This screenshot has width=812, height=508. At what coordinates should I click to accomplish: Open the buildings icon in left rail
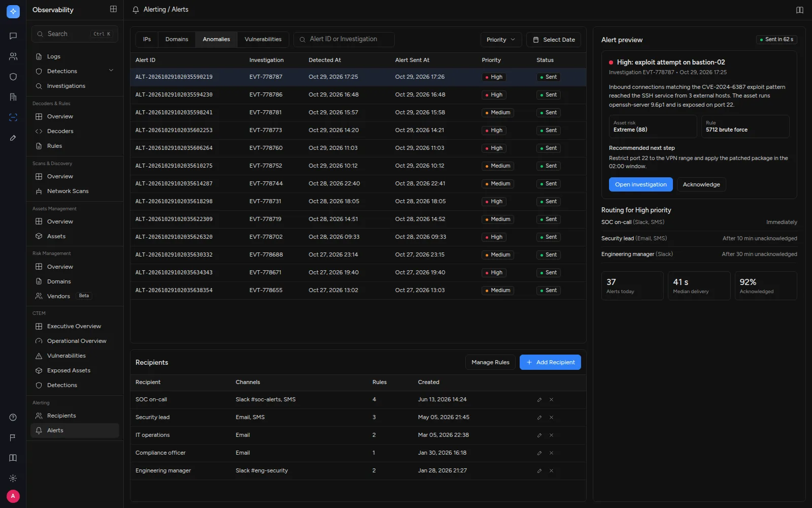(x=13, y=97)
